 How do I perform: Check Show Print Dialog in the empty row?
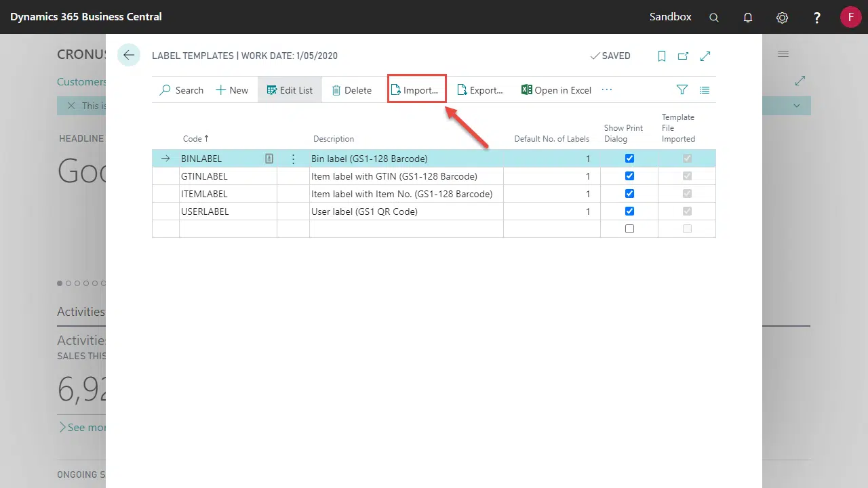click(x=629, y=229)
